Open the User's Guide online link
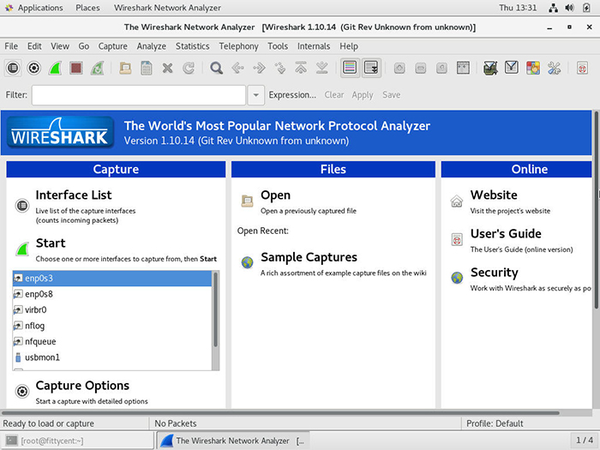 (505, 233)
